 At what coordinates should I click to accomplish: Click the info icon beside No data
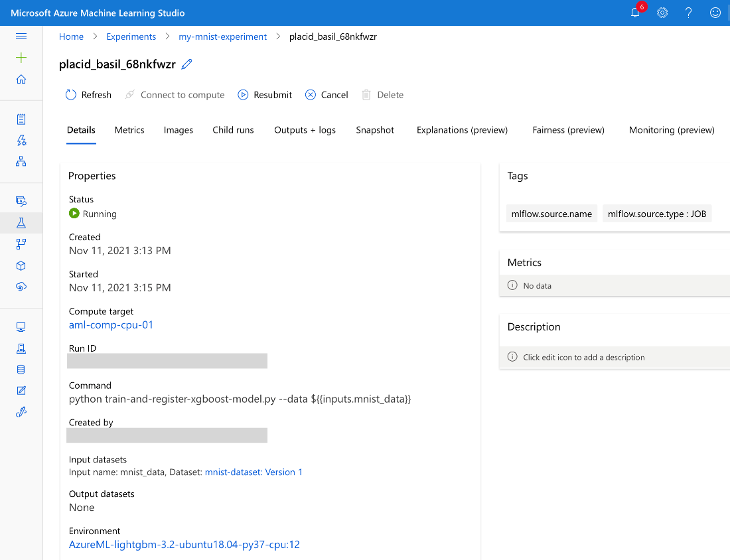pos(512,285)
